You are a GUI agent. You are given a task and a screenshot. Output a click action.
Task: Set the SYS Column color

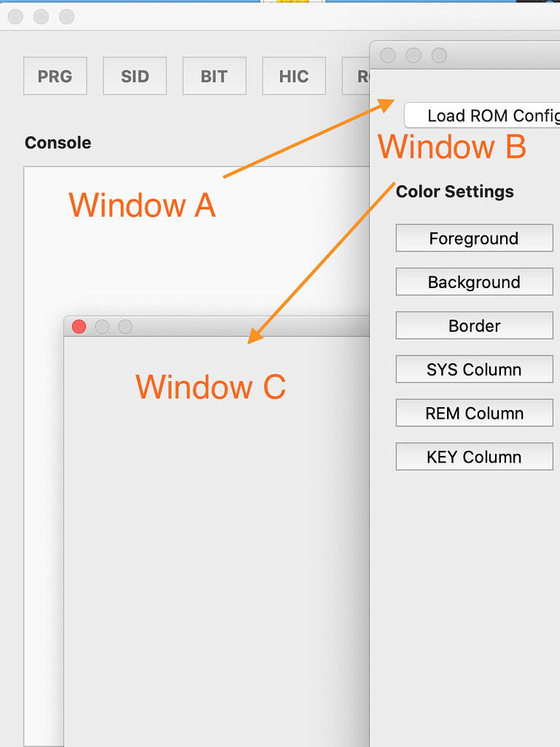click(474, 369)
